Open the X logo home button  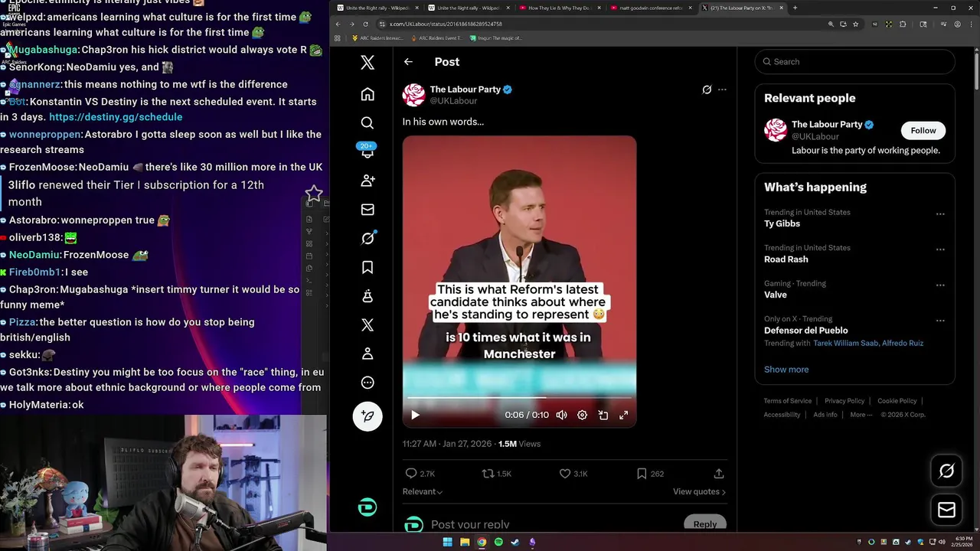(367, 63)
